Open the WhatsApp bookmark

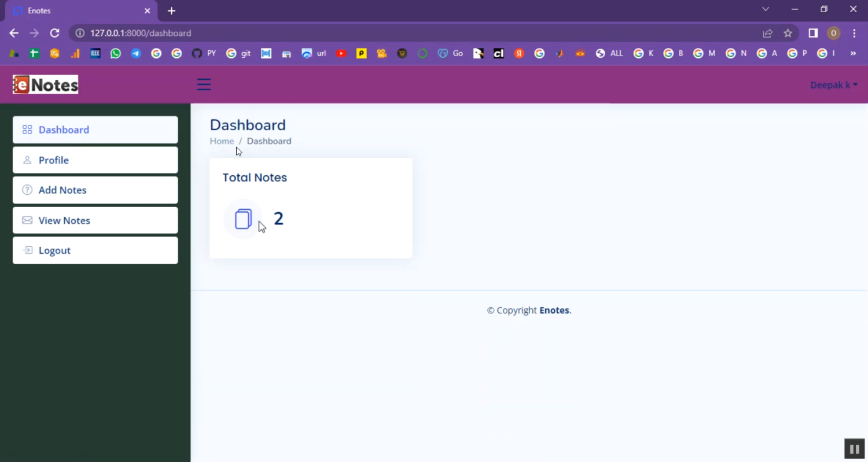(116, 53)
